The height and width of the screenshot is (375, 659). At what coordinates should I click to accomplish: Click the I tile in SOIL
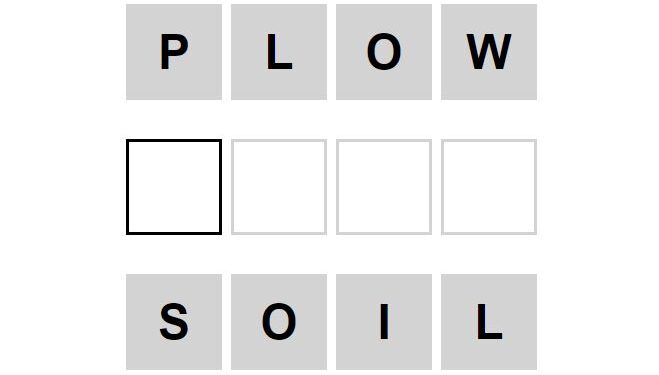(x=384, y=322)
